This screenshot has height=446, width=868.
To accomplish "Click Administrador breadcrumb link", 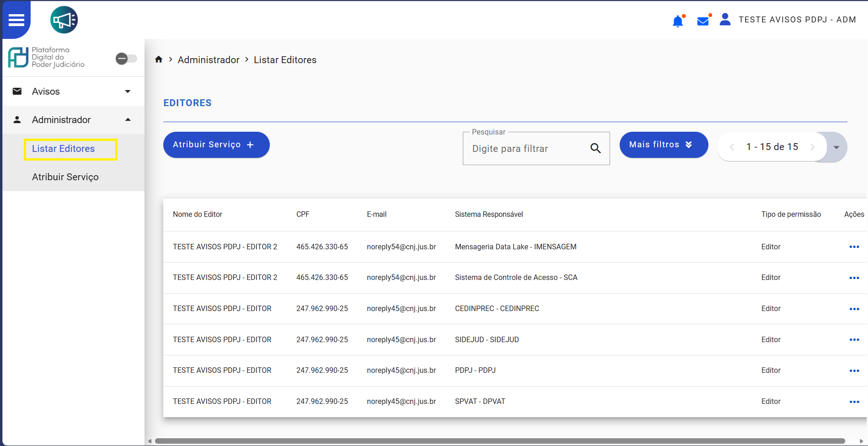I will [209, 60].
